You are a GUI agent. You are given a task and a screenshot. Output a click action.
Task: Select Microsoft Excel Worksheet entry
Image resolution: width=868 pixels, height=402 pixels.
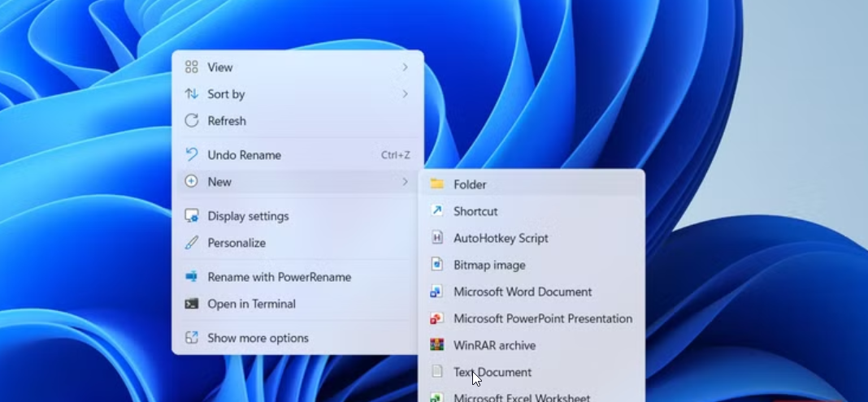pos(522,397)
